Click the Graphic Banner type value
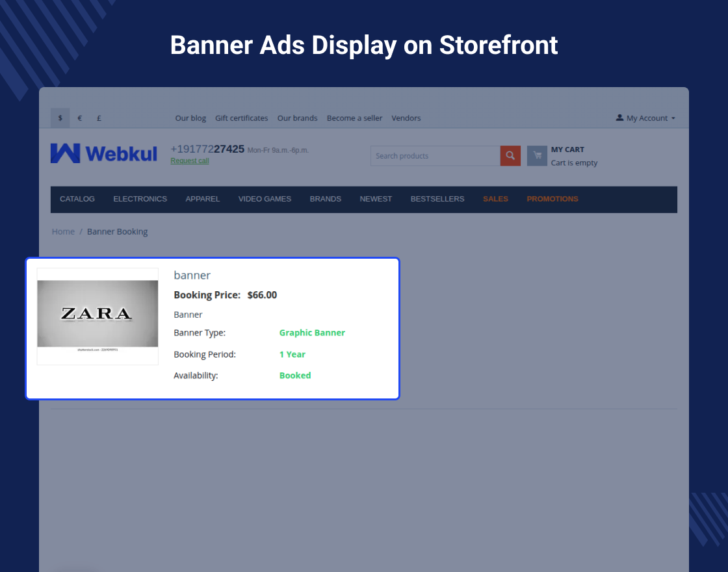The width and height of the screenshot is (728, 572). (x=312, y=333)
